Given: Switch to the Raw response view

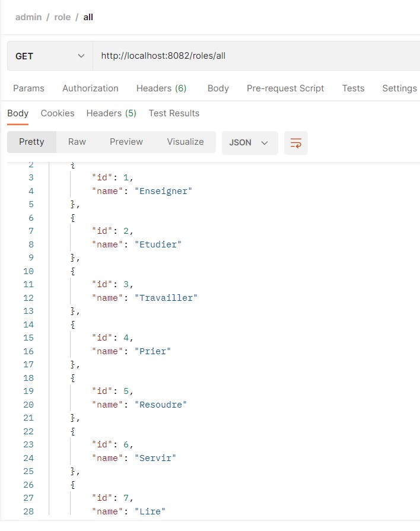Looking at the screenshot, I should click(x=77, y=142).
